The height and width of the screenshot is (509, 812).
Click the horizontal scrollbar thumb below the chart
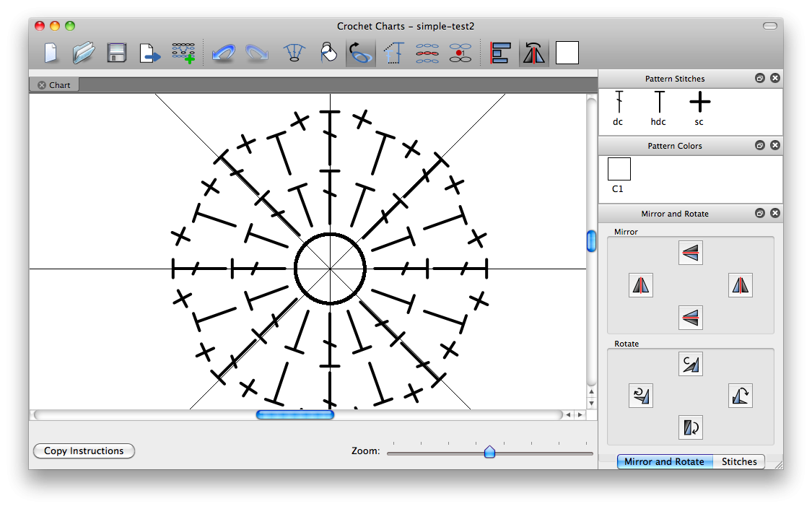(x=295, y=414)
